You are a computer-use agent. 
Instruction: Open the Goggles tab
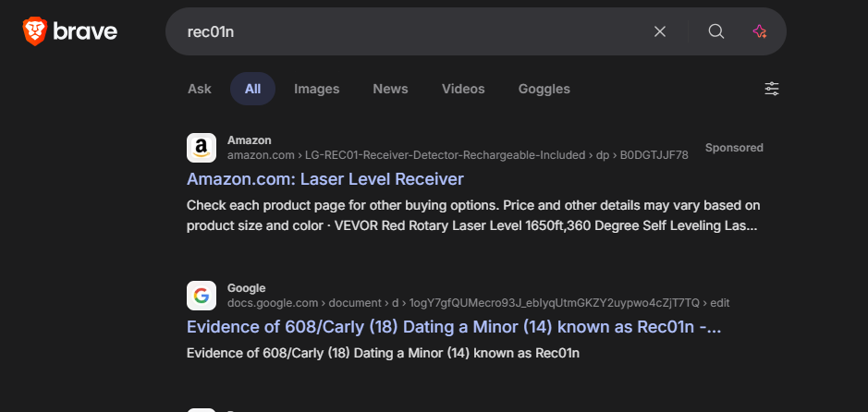click(544, 89)
